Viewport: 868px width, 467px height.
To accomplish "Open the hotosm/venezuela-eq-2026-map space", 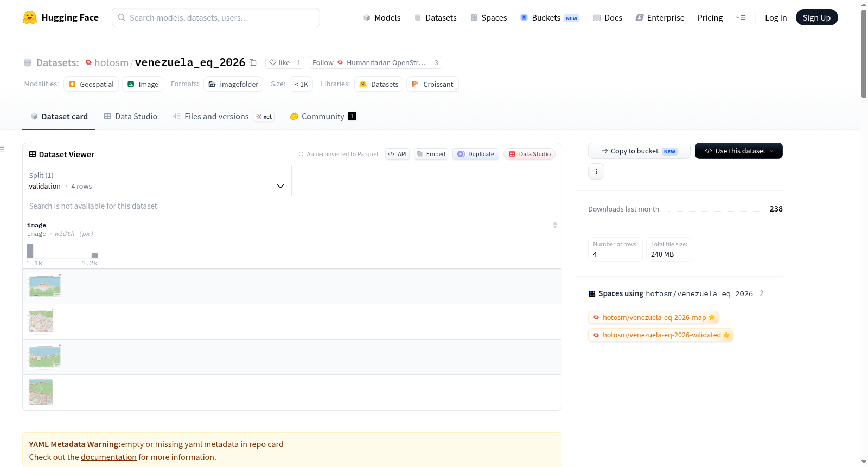I will pyautogui.click(x=654, y=317).
